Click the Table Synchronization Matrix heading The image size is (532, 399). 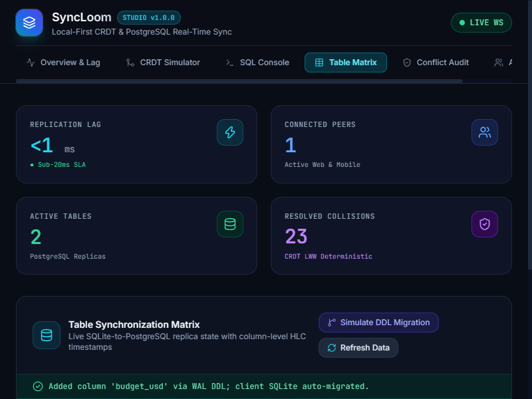click(x=134, y=325)
